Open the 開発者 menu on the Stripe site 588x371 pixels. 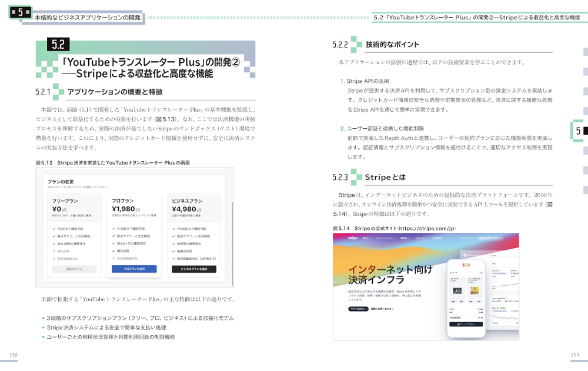(405, 238)
